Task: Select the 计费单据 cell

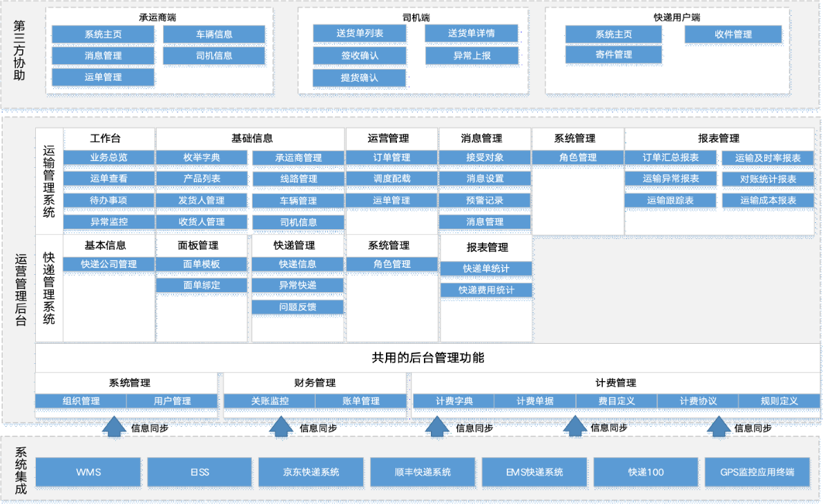Action: pos(535,401)
